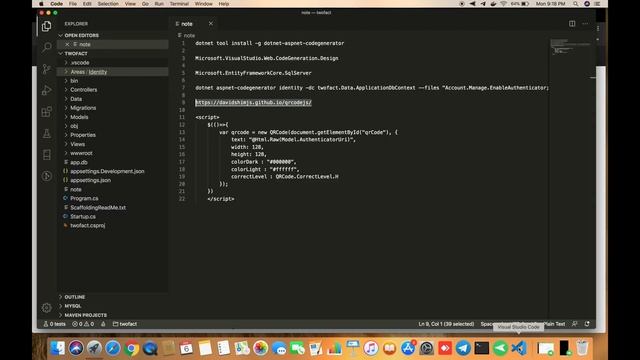Open the Extensions view
Viewport: 640px width, 360px height.
(47, 112)
